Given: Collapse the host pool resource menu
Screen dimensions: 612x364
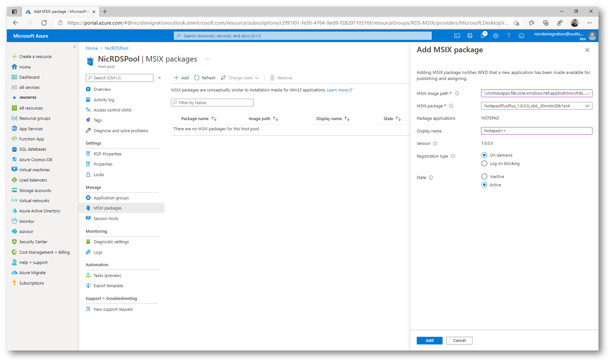Looking at the screenshot, I should 159,78.
